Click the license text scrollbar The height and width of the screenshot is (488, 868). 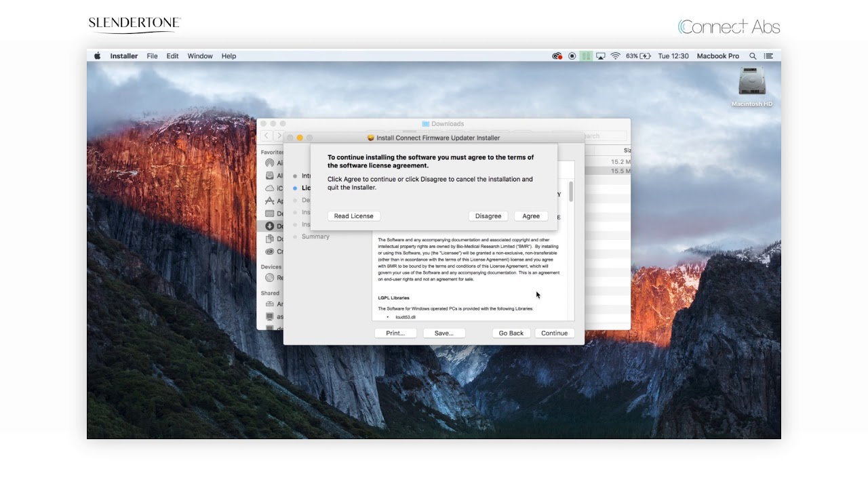click(571, 191)
